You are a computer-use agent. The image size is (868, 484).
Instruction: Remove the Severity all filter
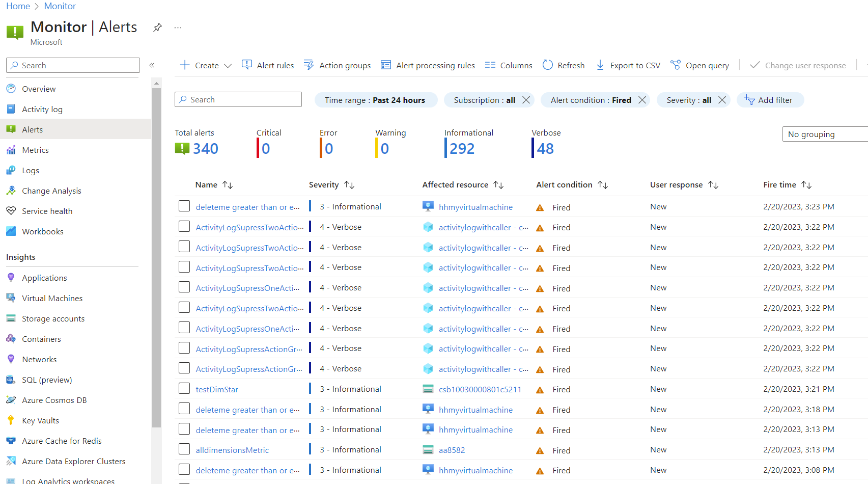(x=722, y=100)
